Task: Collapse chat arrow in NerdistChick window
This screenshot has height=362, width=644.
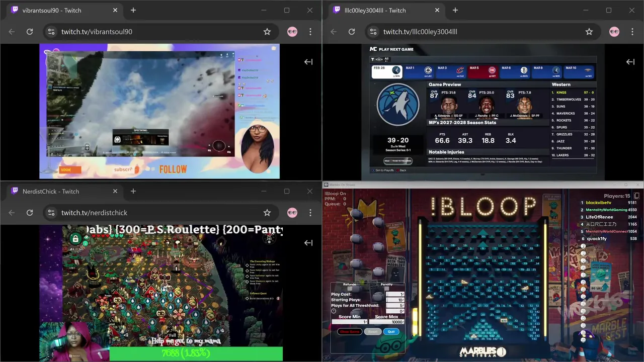Action: [308, 243]
